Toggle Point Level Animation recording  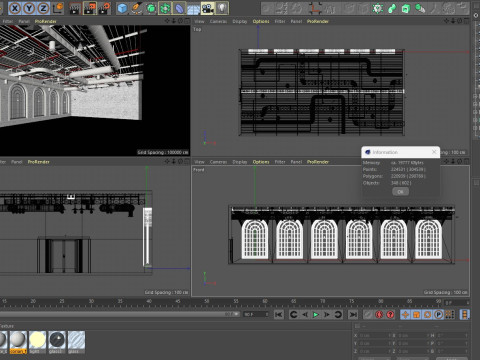pos(449,314)
